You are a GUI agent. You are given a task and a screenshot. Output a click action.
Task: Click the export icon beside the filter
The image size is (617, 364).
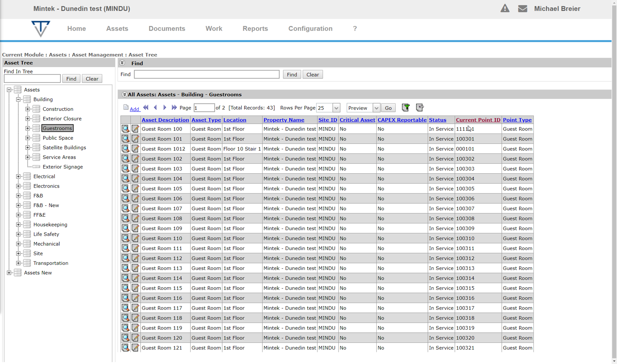click(x=420, y=108)
